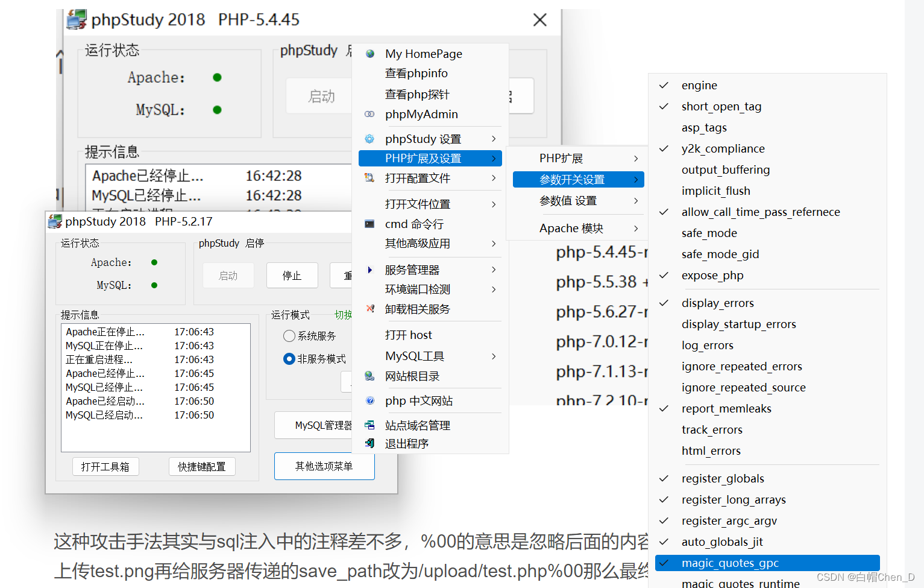Click the icon beside php 中文网站
Screen dimensions: 924x588
coord(370,400)
